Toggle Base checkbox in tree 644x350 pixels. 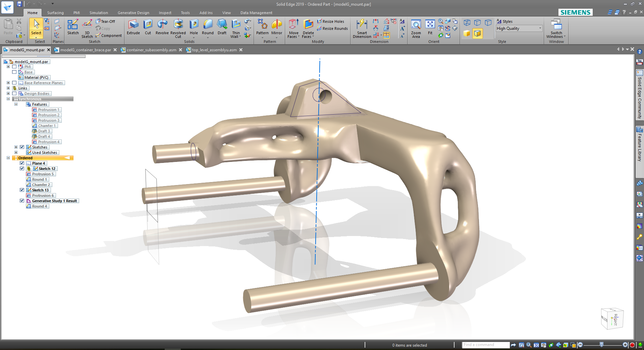tap(14, 72)
